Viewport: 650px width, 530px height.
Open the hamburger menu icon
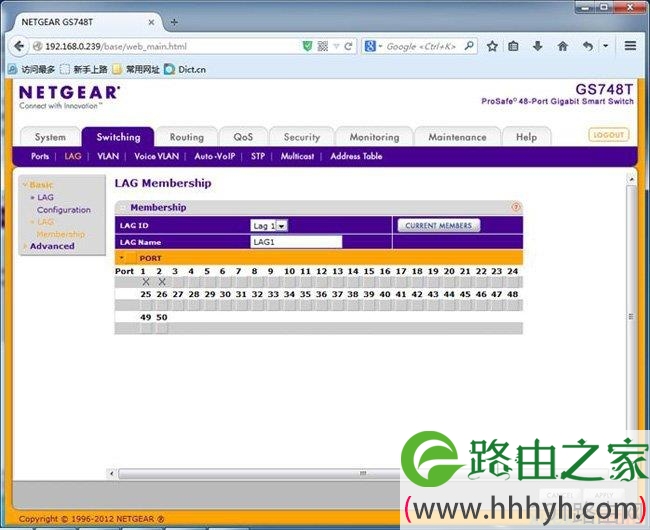point(631,46)
